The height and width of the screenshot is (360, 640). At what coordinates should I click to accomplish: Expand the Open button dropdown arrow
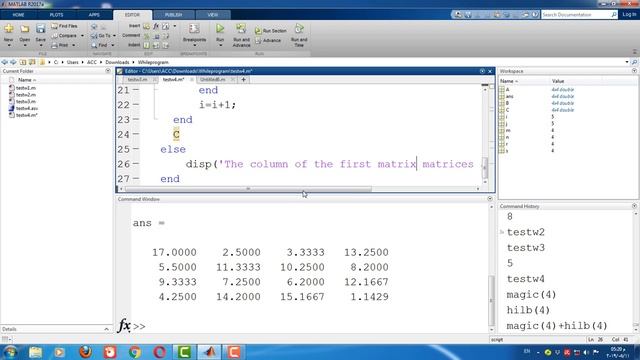24,45
